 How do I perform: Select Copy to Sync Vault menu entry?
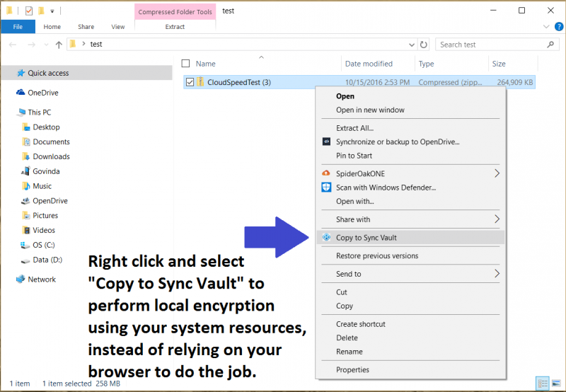coord(410,238)
